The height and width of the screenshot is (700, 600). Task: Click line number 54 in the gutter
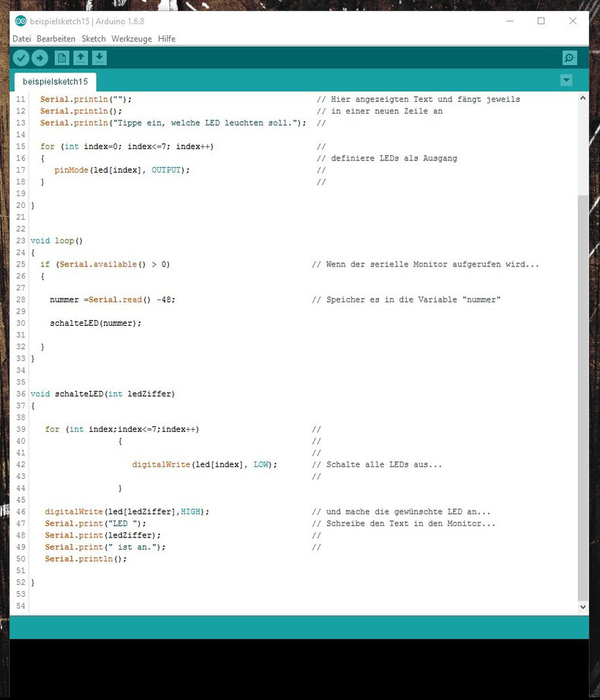(x=20, y=606)
